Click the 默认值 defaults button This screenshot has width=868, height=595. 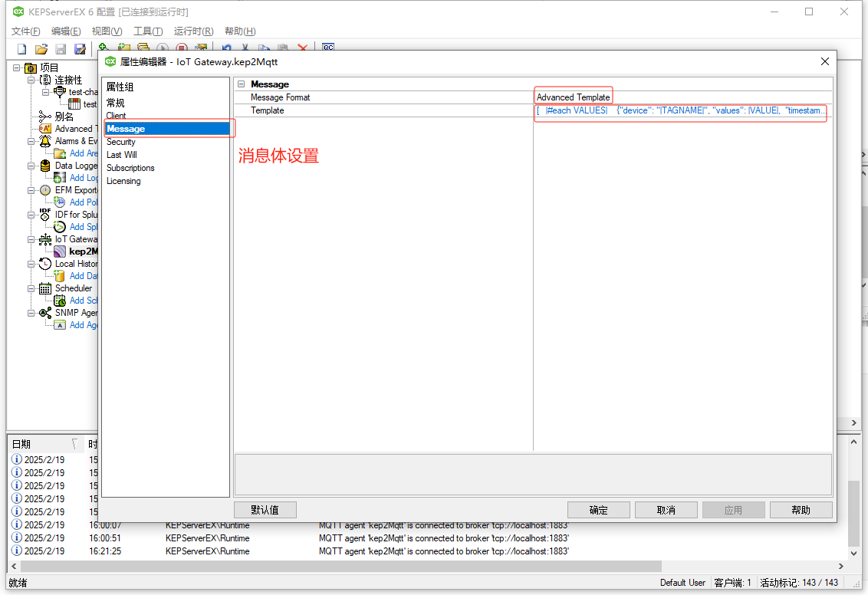point(265,510)
